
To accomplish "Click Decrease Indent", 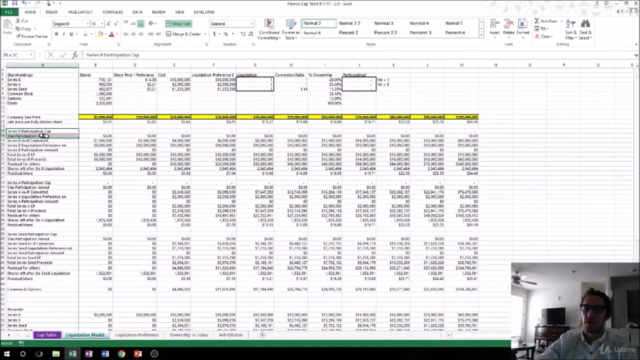I will [x=151, y=34].
